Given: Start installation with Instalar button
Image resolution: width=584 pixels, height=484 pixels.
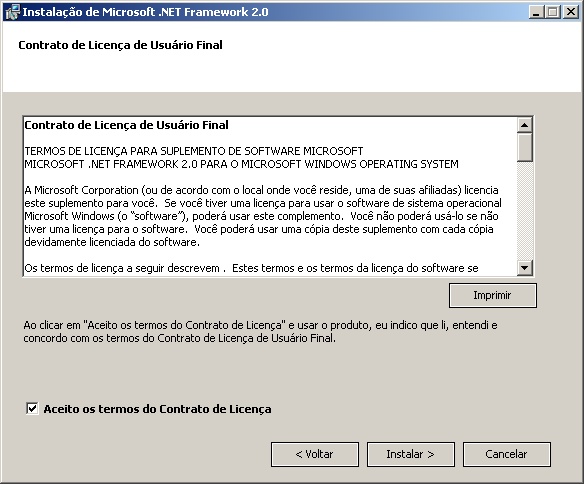Looking at the screenshot, I should coord(410,454).
